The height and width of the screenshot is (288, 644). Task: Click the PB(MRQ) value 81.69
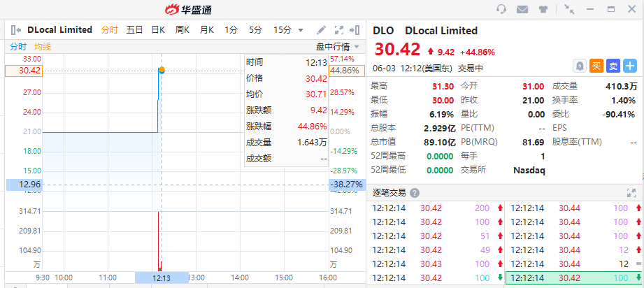(x=533, y=142)
